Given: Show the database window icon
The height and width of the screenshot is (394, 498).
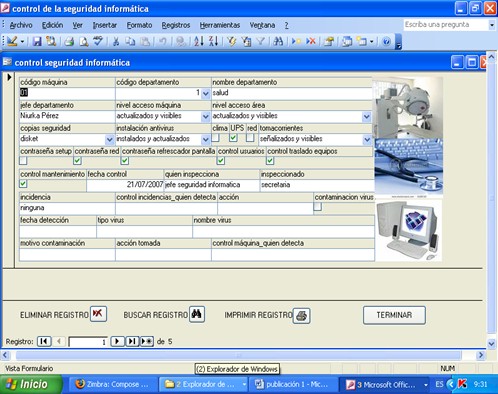Looking at the screenshot, I should pyautogui.click(x=347, y=41).
